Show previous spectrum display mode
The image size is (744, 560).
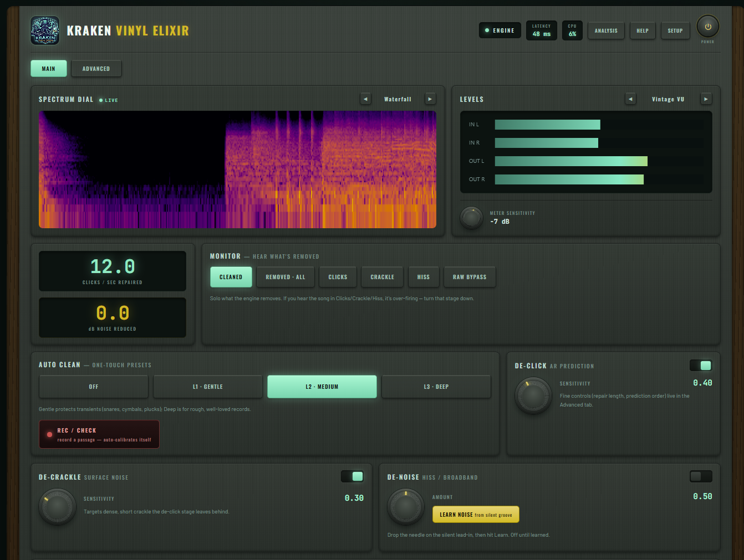(x=365, y=99)
